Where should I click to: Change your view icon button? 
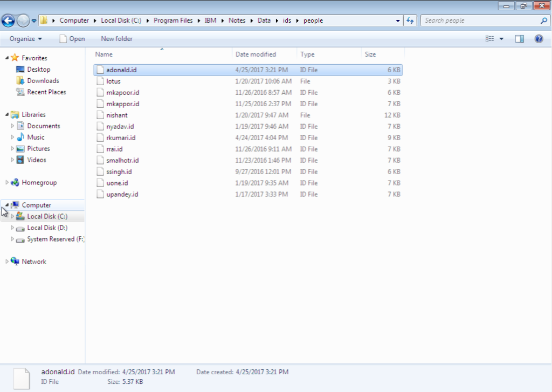point(489,39)
